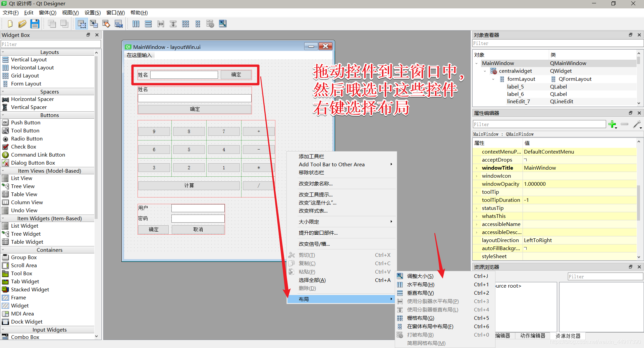Image resolution: width=644 pixels, height=348 pixels.
Task: Apply vertical splitter layout from toolbar
Action: click(x=173, y=24)
